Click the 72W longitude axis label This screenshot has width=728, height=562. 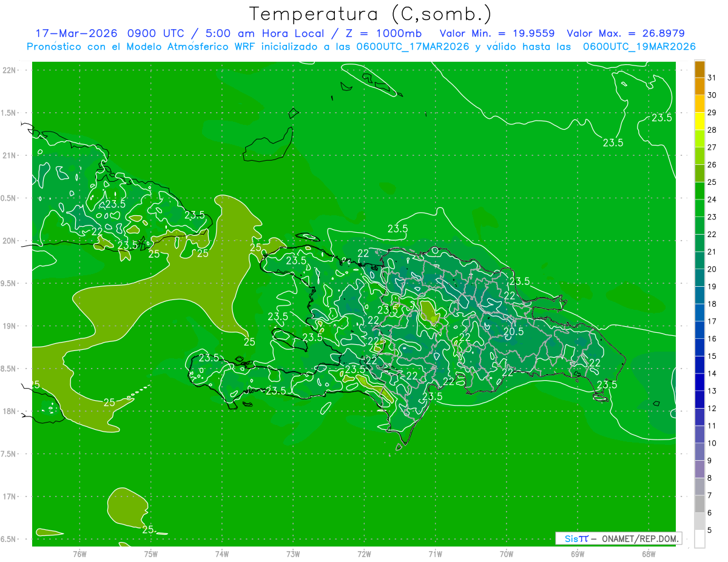pyautogui.click(x=365, y=554)
